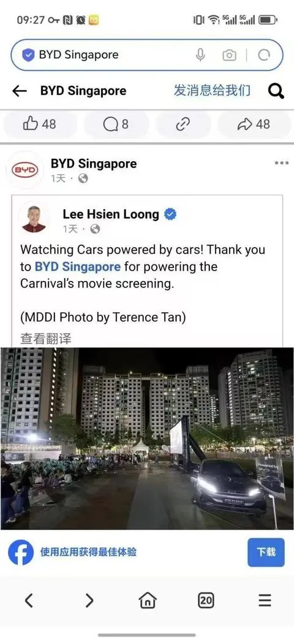Open post options three-dot menu

click(282, 163)
